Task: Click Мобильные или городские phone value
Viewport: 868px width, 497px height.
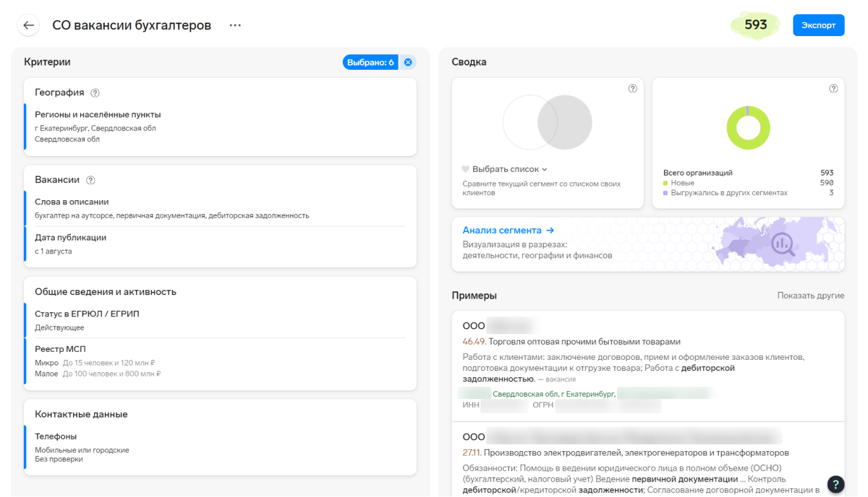Action: click(x=82, y=450)
